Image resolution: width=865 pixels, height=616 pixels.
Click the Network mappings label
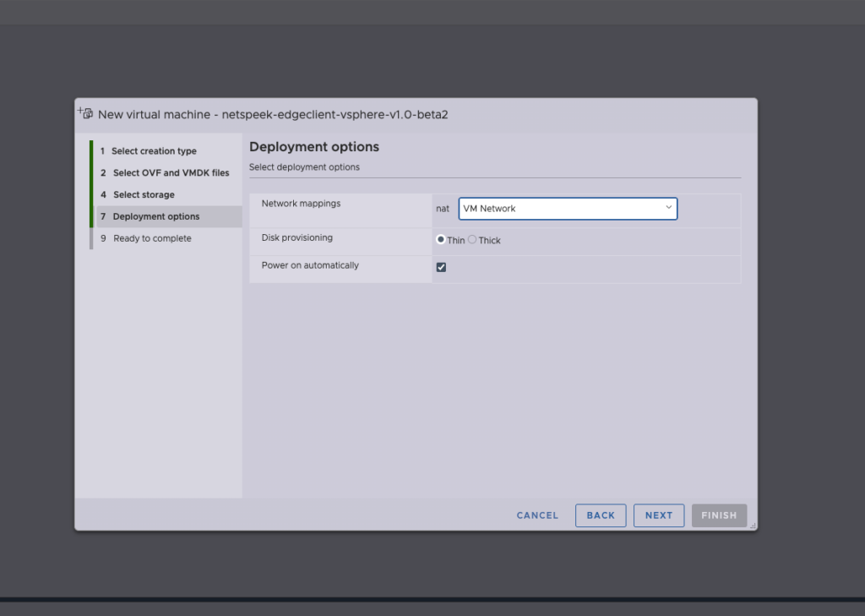(301, 204)
